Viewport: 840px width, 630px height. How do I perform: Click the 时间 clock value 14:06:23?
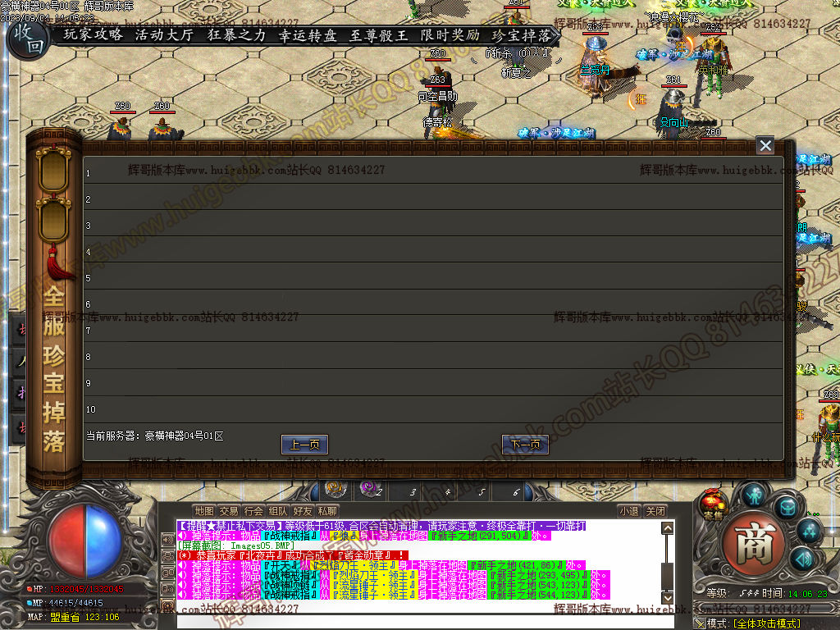coord(807,594)
